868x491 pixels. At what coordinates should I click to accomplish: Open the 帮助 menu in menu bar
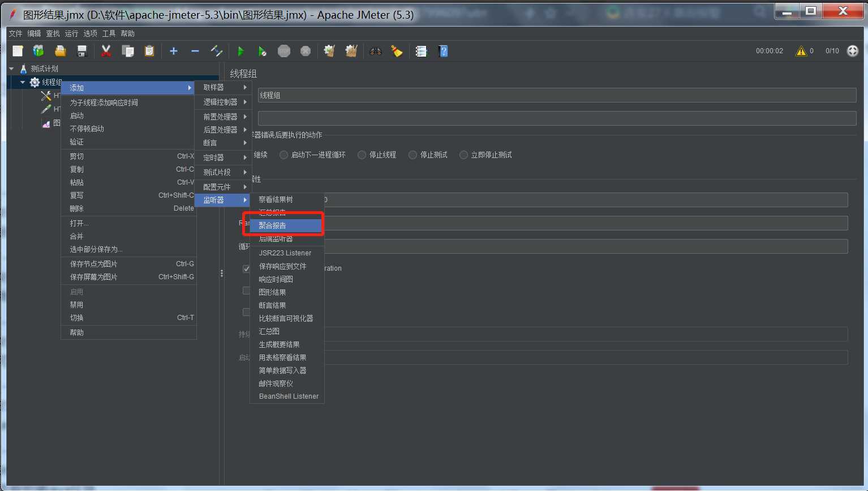128,33
